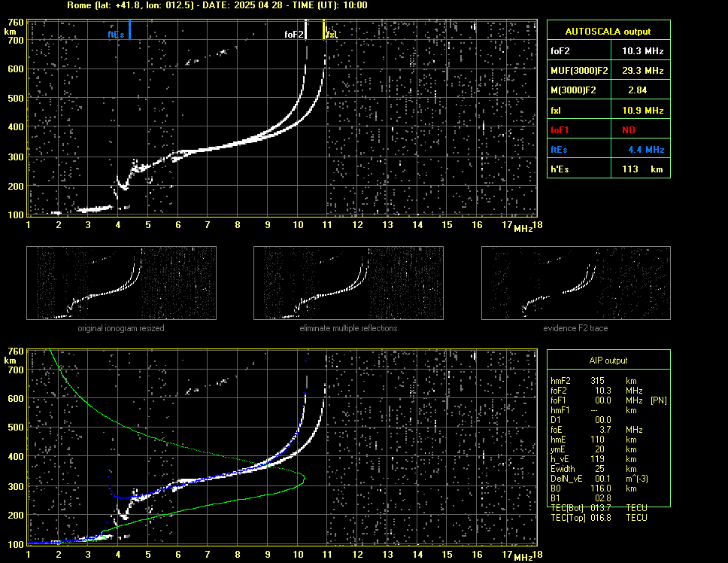Click the MUF(3000)F2 row label
This screenshot has height=563, width=728.
click(x=579, y=71)
